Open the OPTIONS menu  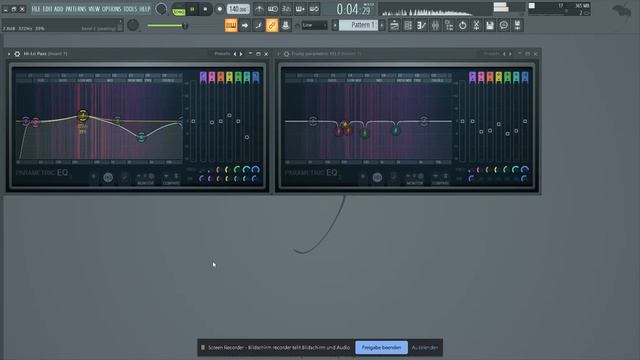click(111, 9)
